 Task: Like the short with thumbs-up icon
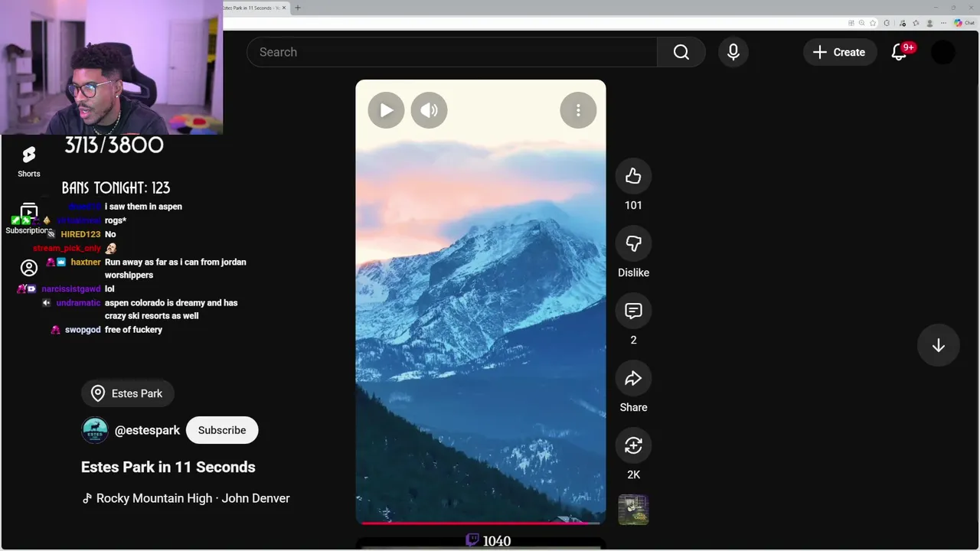point(633,176)
